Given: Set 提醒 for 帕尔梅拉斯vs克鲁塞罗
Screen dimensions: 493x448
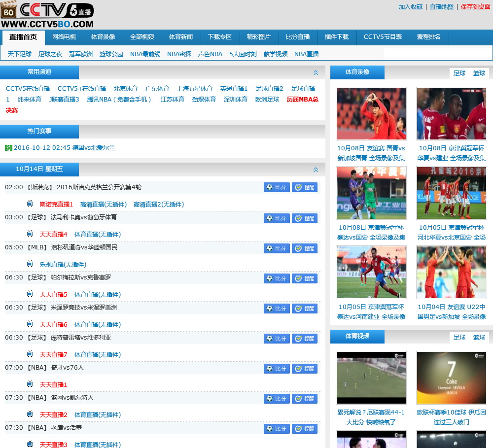Looking at the screenshot, I should (x=305, y=278).
